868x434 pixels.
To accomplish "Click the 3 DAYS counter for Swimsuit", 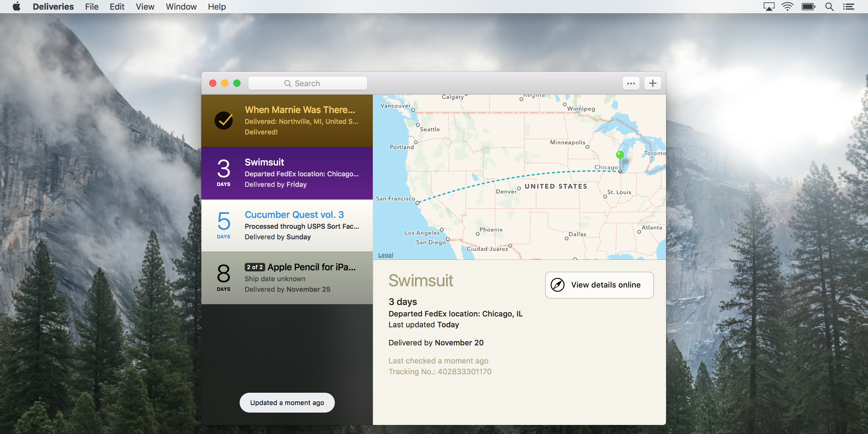I will click(223, 173).
